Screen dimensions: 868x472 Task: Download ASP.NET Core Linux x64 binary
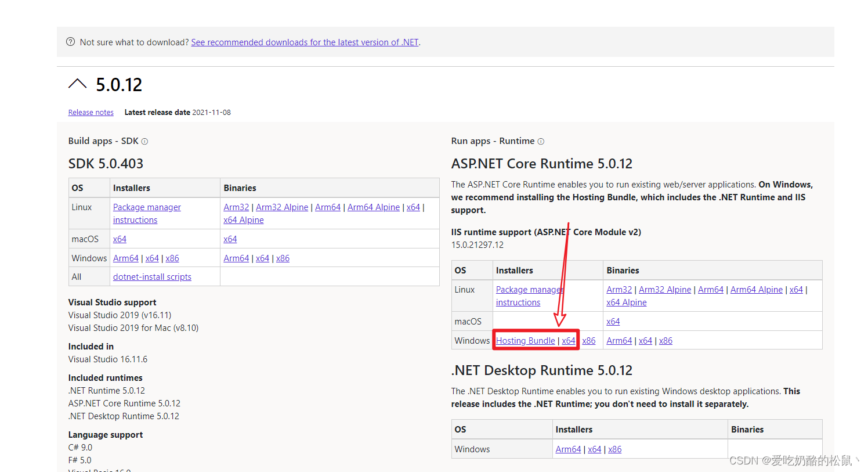(796, 290)
